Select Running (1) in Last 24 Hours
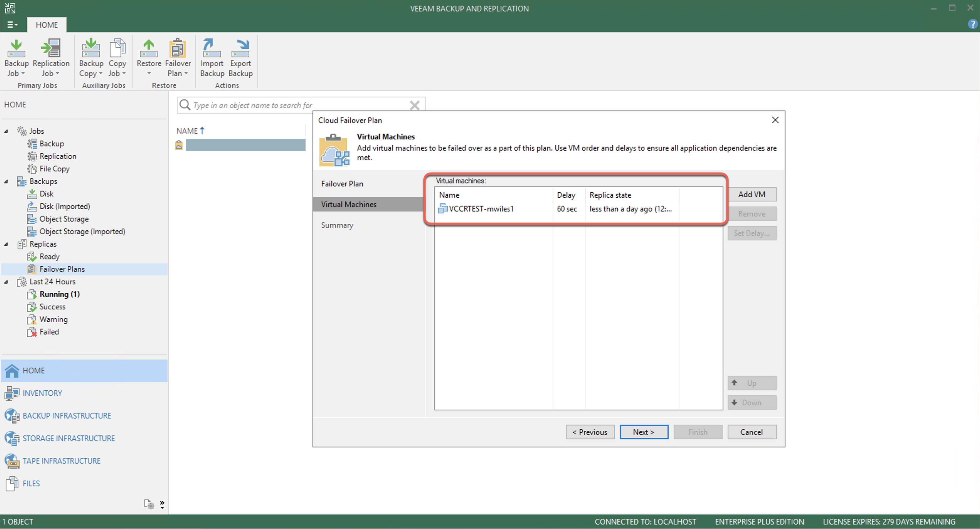Viewport: 980px width, 529px height. coord(59,294)
